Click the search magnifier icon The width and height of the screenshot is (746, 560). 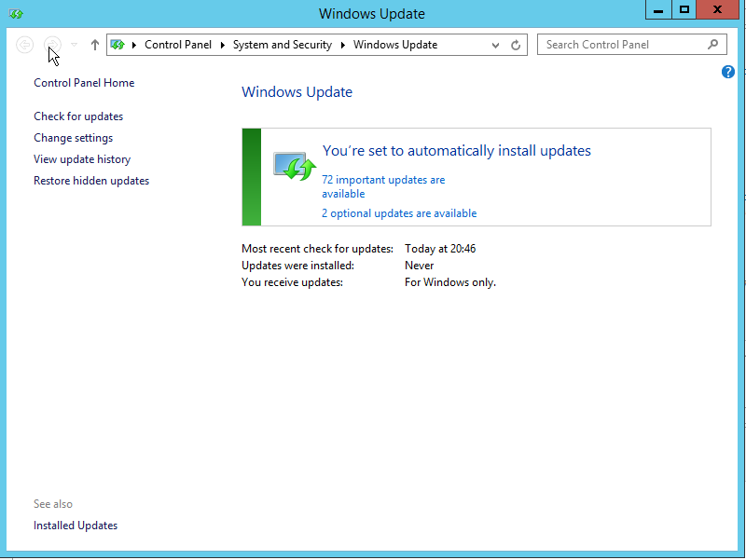712,44
